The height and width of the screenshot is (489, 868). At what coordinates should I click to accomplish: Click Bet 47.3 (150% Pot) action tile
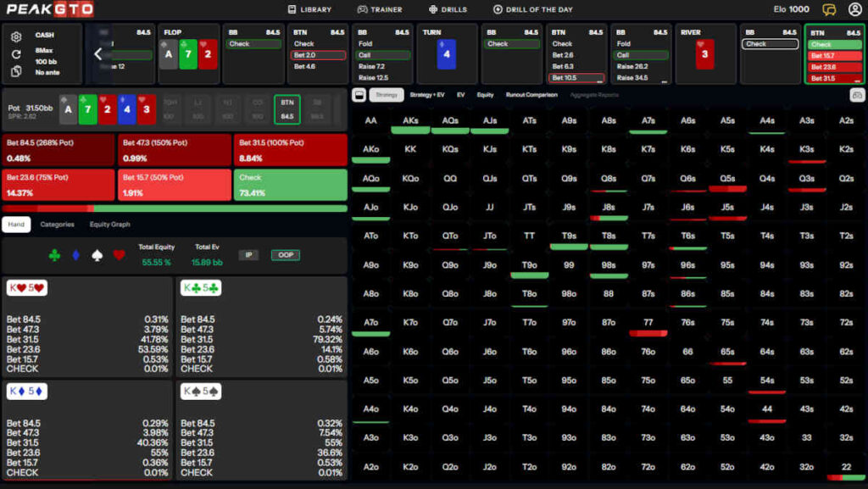pos(175,150)
